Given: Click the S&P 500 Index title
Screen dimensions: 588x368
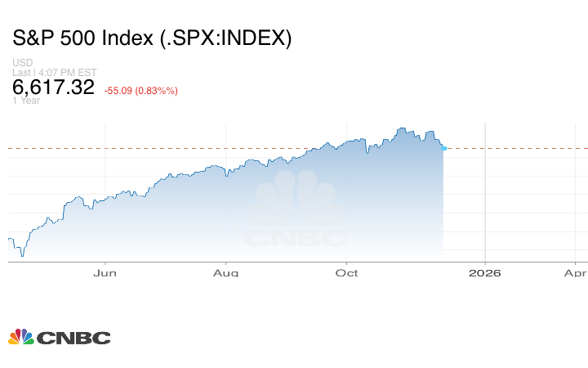Looking at the screenshot, I should coord(152,38).
